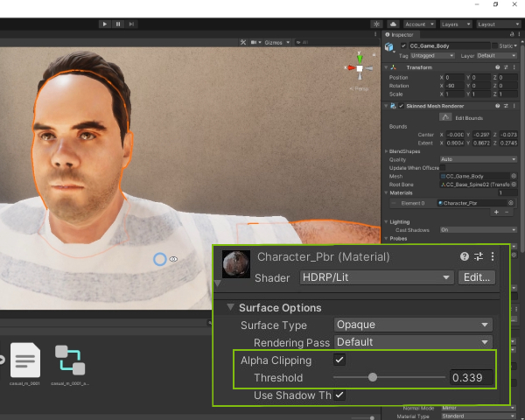Image resolution: width=525 pixels, height=420 pixels.
Task: Click the Threshold slider handle
Action: [x=373, y=378]
